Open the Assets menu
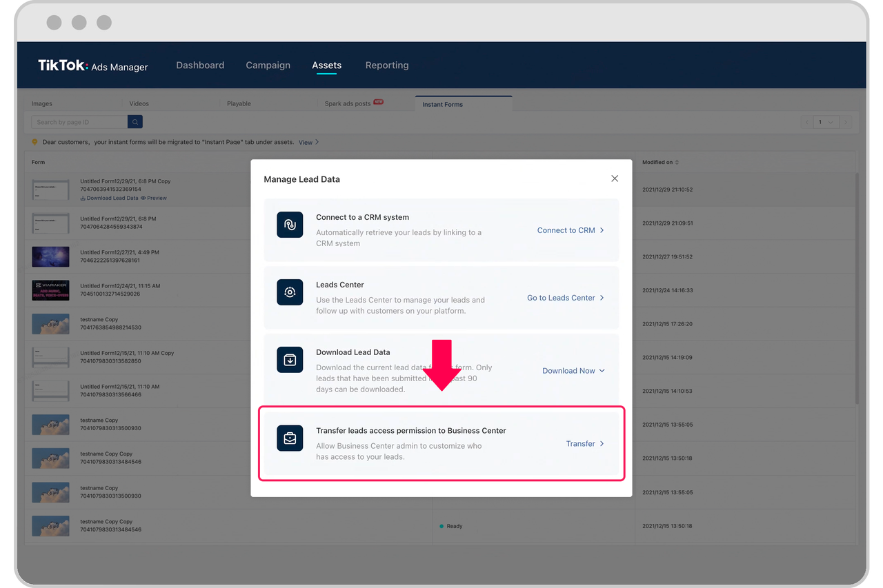The image size is (883, 588). [x=326, y=65]
